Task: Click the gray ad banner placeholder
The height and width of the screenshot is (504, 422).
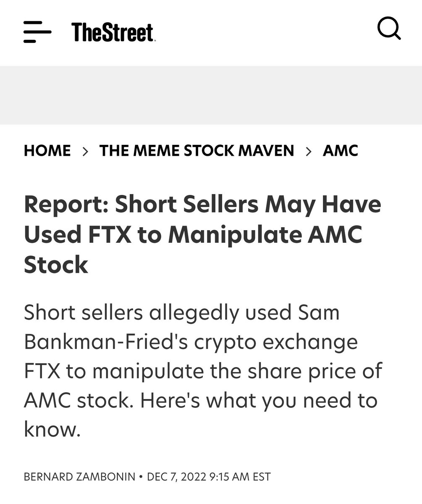Action: 211,95
